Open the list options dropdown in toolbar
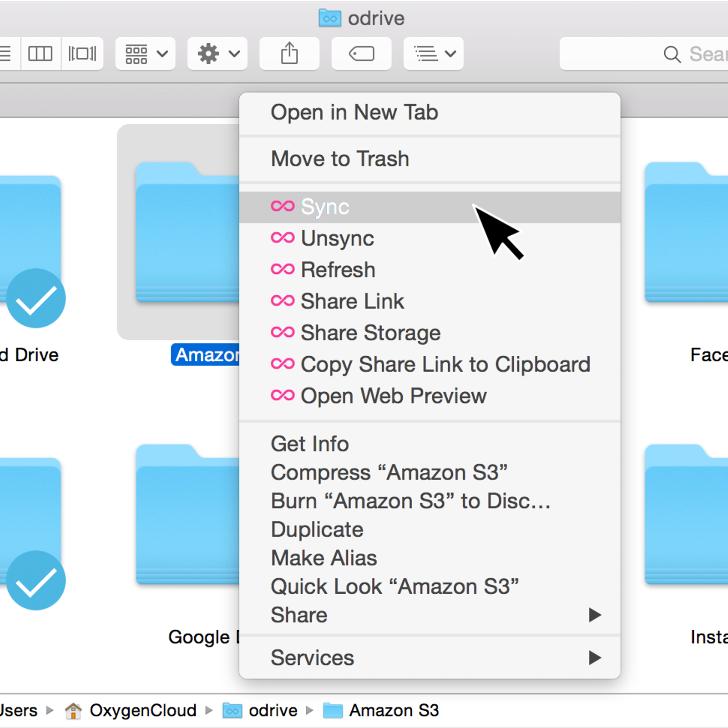 pyautogui.click(x=433, y=54)
